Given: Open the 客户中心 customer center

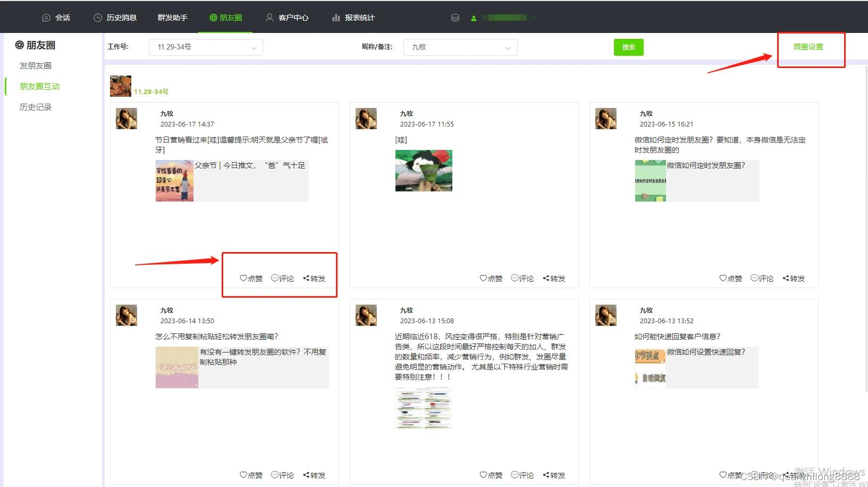Looking at the screenshot, I should click(x=287, y=17).
